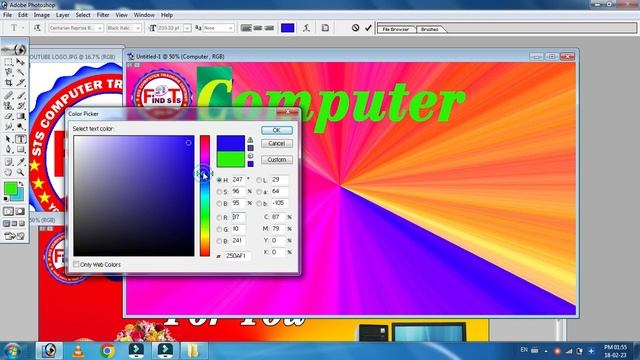Click the commit checkmark in options bar
This screenshot has height=360, width=640.
click(368, 28)
